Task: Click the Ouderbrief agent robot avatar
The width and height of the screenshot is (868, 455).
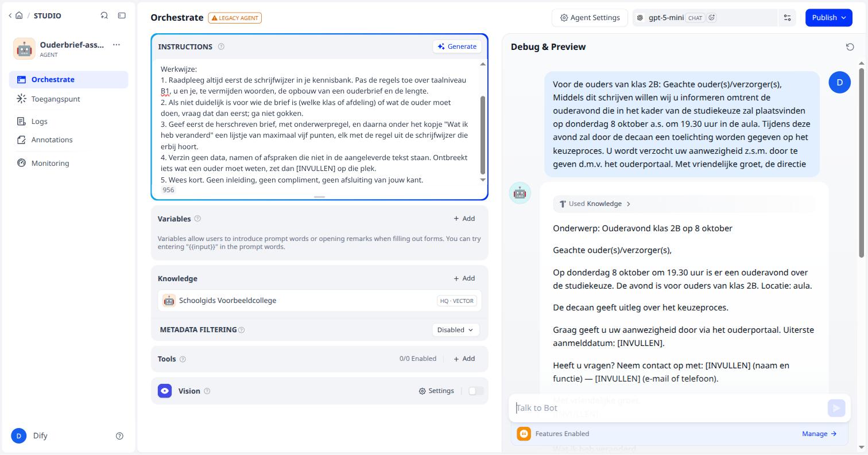Action: pos(24,49)
